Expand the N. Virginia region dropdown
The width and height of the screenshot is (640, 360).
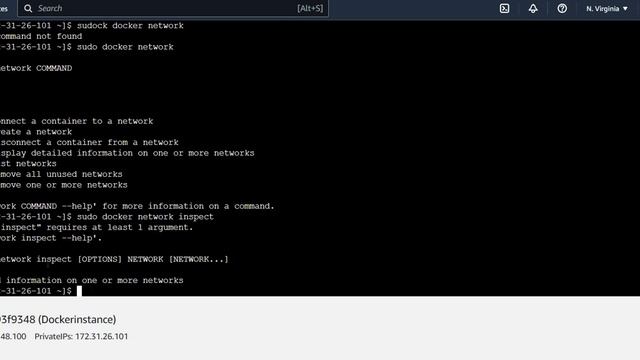coord(607,9)
